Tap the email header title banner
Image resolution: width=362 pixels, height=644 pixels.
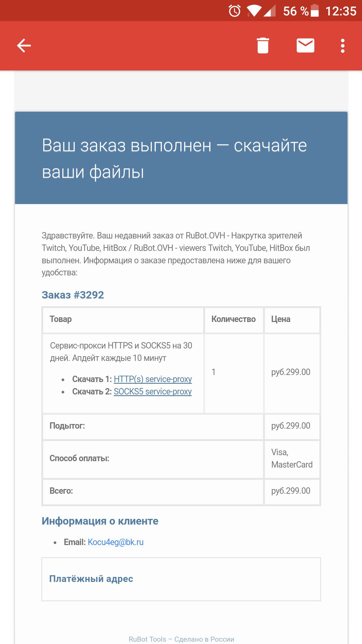181,158
